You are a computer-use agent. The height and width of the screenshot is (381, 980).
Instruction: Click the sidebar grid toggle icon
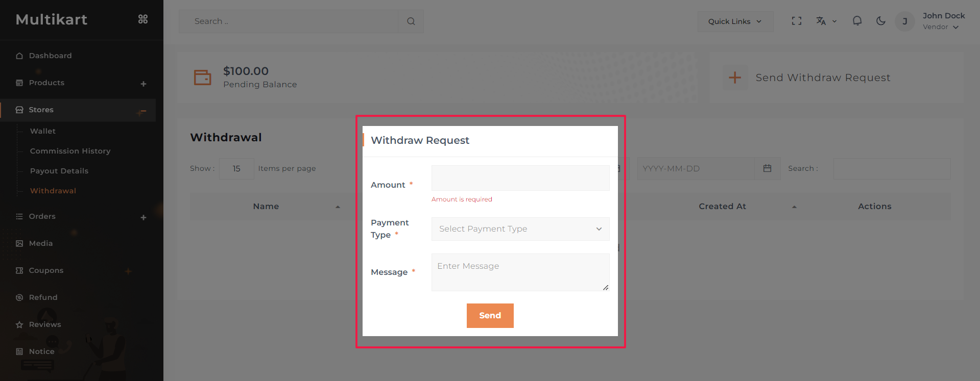(143, 19)
